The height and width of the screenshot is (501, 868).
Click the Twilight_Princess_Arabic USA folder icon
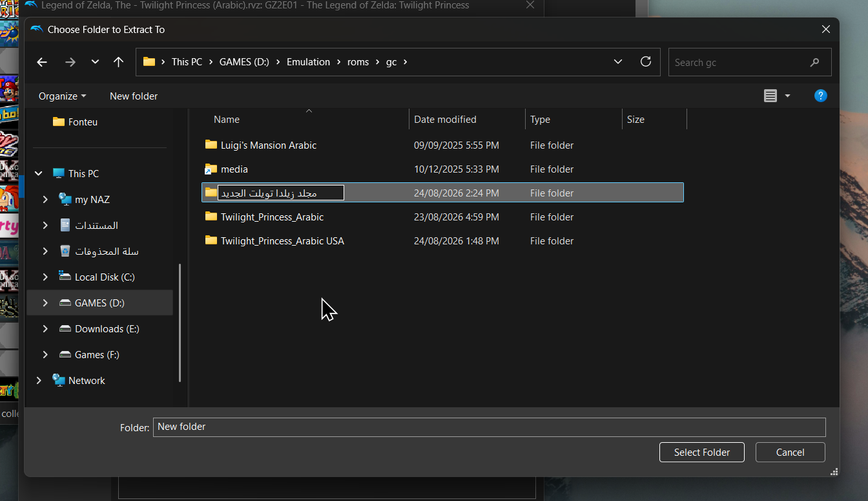point(211,240)
